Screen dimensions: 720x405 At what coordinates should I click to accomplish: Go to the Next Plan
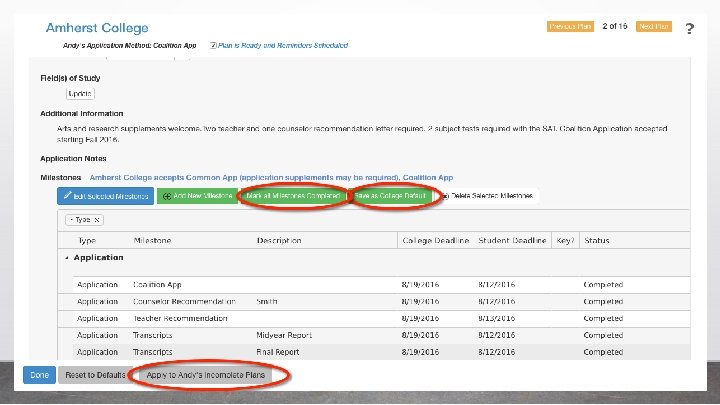[653, 27]
